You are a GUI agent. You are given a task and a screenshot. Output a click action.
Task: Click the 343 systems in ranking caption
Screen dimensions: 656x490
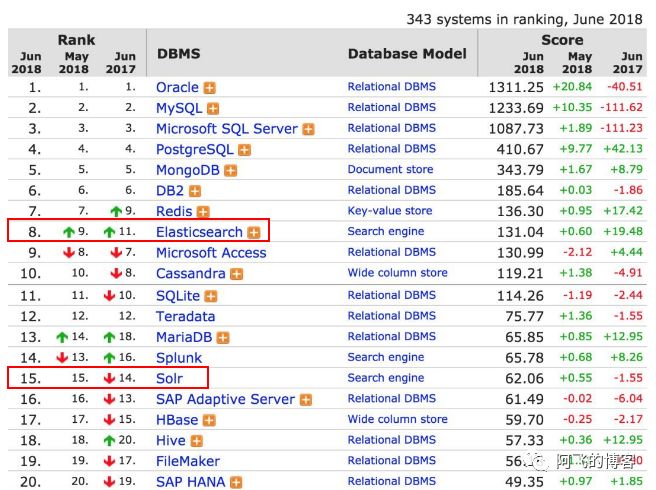click(x=525, y=19)
